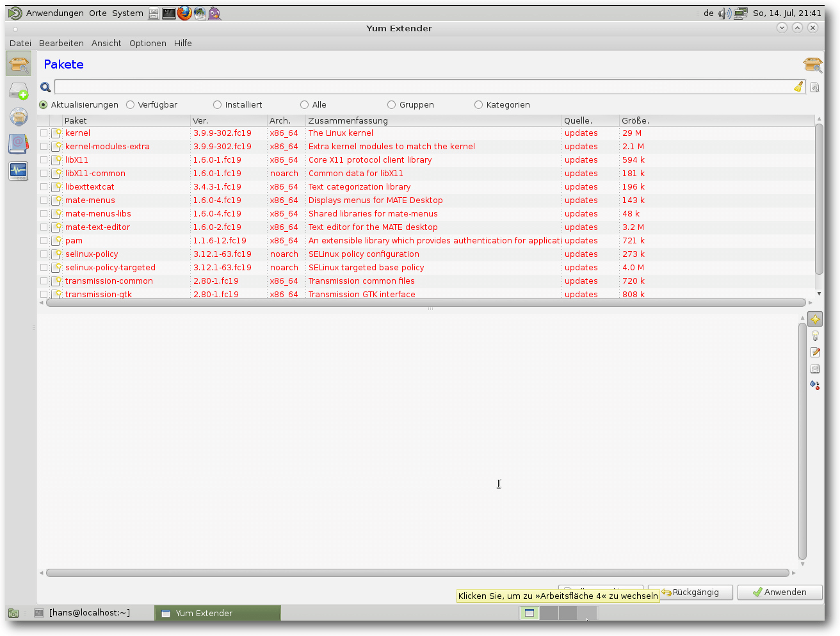Viewport: 840px width, 636px height.
Task: Check the selinux-policy-targeted checkbox
Action: point(44,268)
